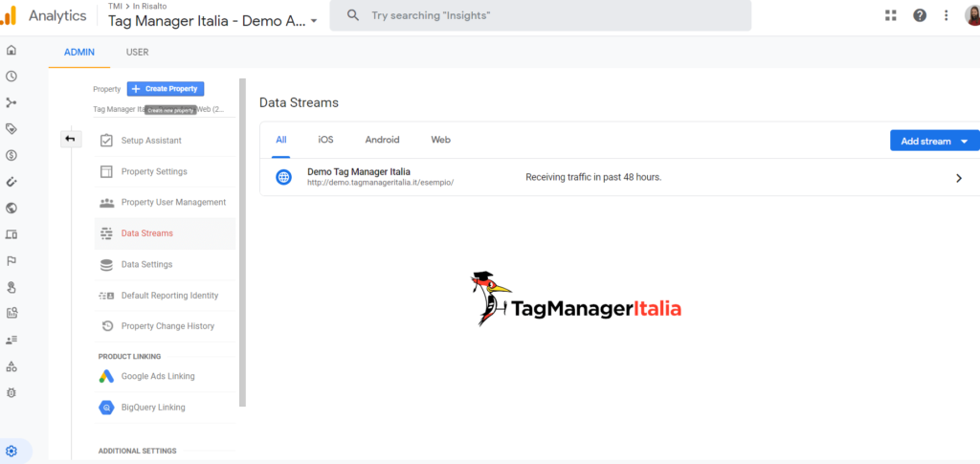The width and height of the screenshot is (980, 464).
Task: Open the three-dot more options menu
Action: point(947,15)
